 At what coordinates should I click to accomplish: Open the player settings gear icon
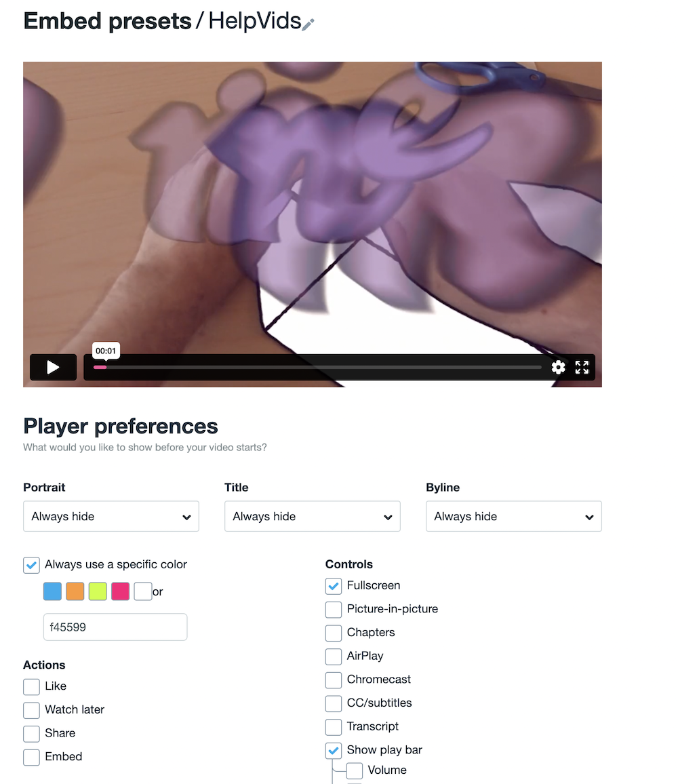(558, 368)
